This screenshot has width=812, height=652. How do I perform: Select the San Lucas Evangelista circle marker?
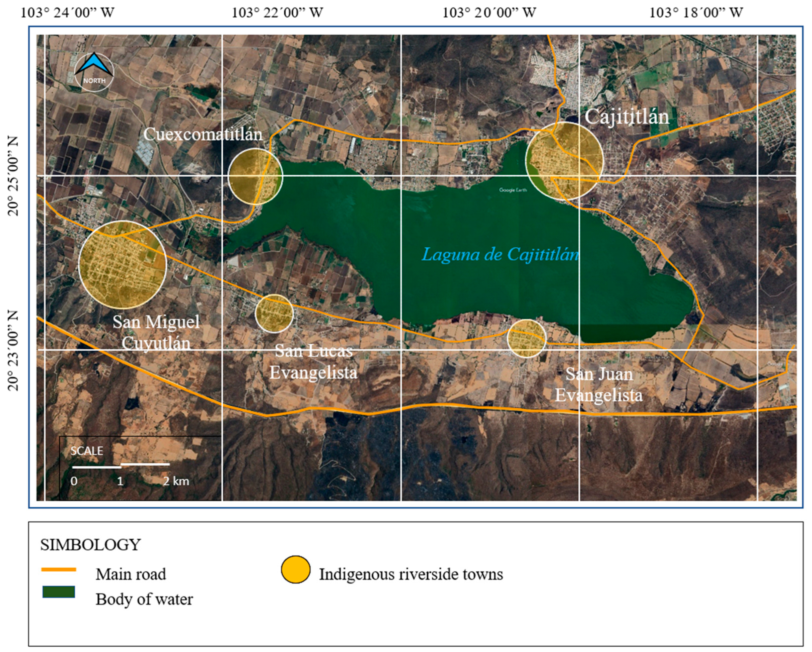point(274,314)
